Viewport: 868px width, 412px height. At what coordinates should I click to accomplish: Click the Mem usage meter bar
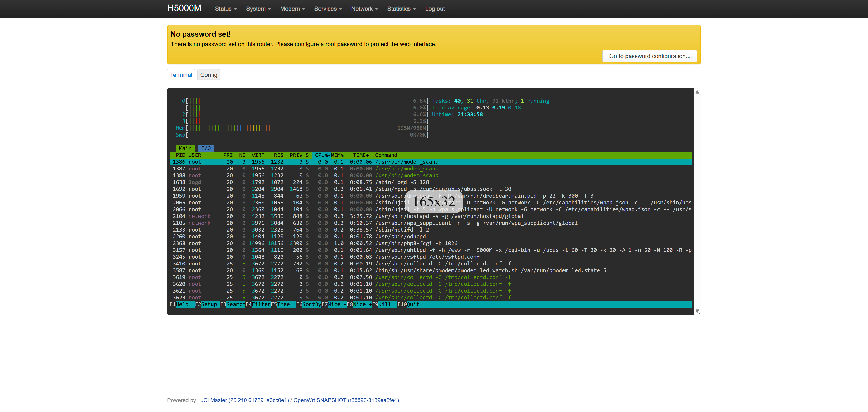coord(302,128)
